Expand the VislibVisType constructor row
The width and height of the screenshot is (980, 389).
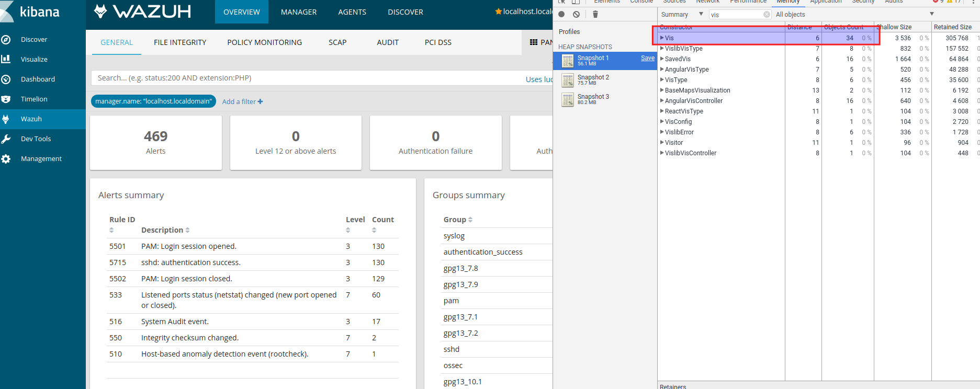(x=662, y=48)
